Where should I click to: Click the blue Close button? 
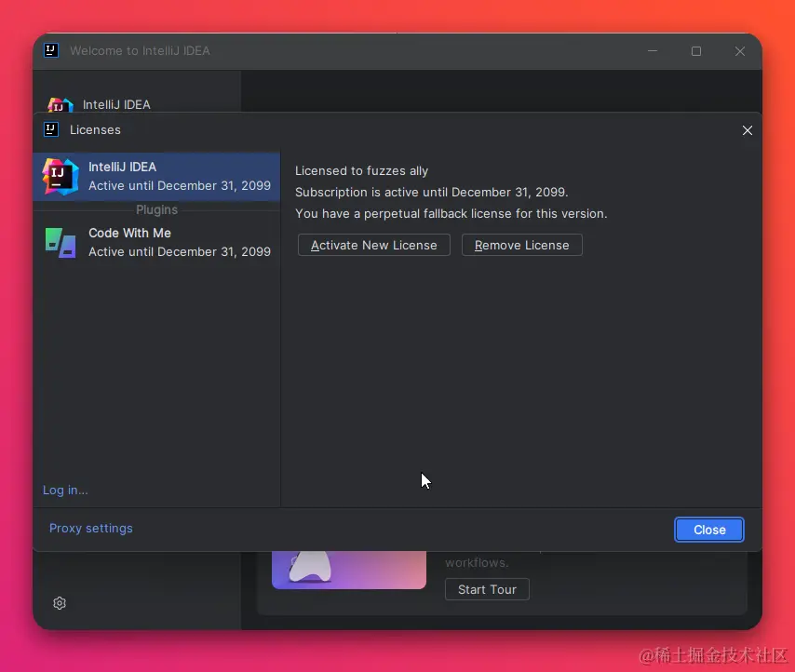click(708, 530)
